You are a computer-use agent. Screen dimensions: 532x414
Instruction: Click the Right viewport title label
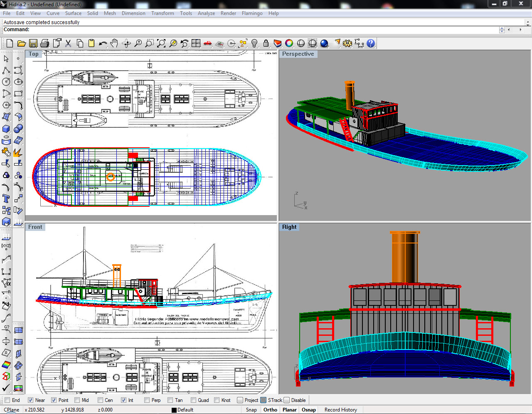(x=289, y=227)
